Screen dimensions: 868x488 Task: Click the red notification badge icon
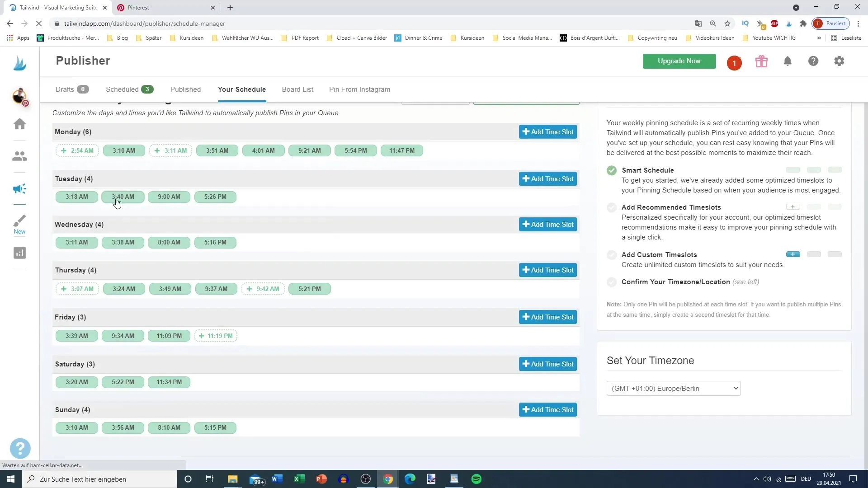(735, 61)
